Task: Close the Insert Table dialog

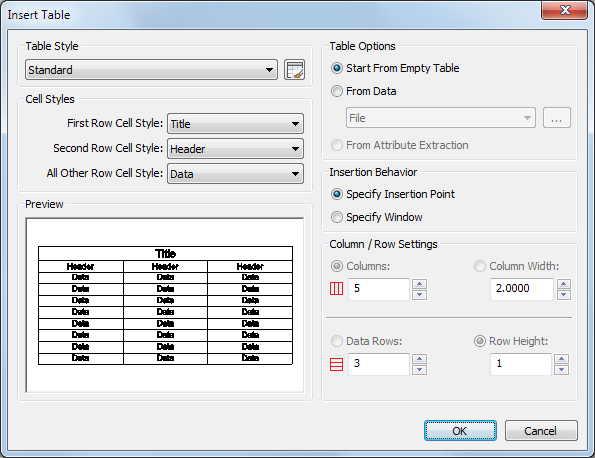Action: pyautogui.click(x=565, y=10)
